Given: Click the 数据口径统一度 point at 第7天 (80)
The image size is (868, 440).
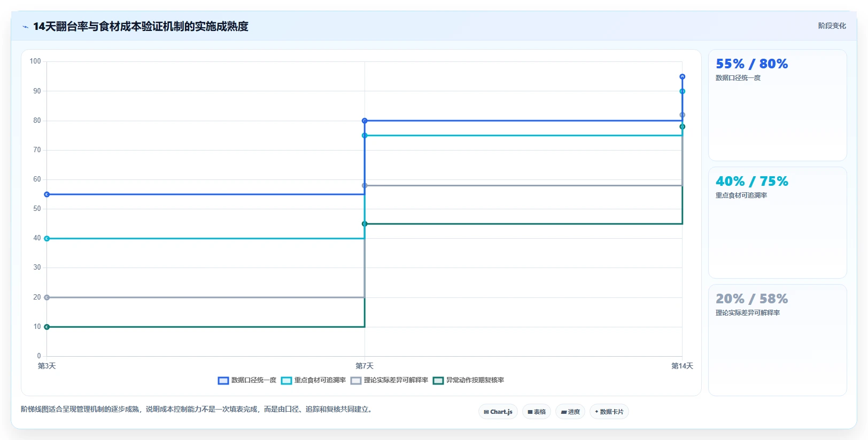Looking at the screenshot, I should point(365,121).
